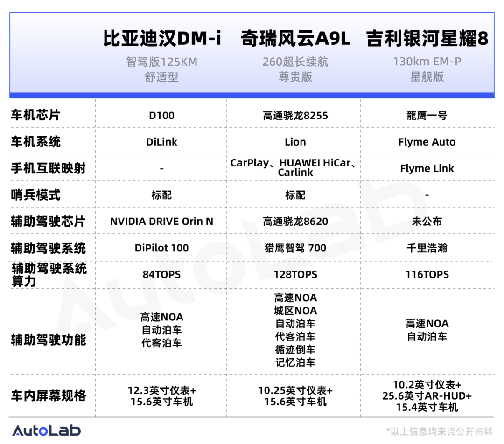This screenshot has width=504, height=444.
Task: Click the 城区NOA feature text
Action: pyautogui.click(x=295, y=311)
